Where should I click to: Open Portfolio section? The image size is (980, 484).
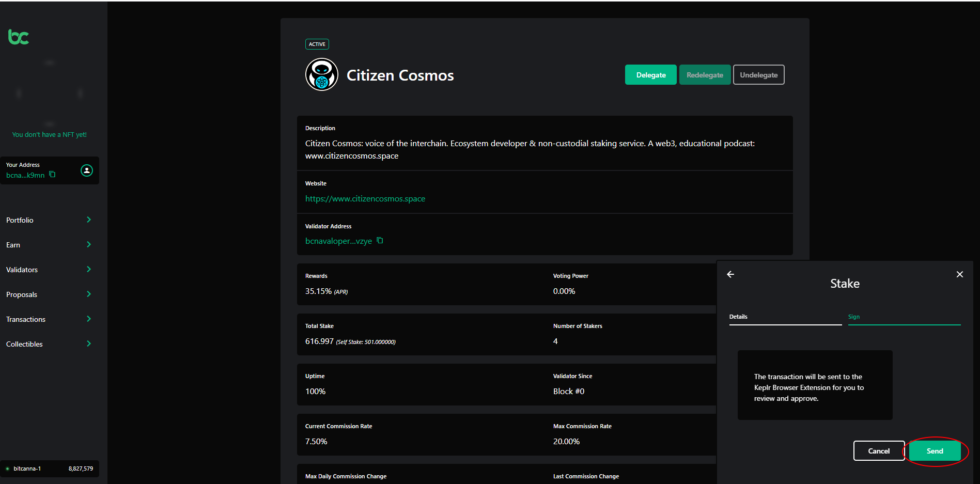click(20, 220)
